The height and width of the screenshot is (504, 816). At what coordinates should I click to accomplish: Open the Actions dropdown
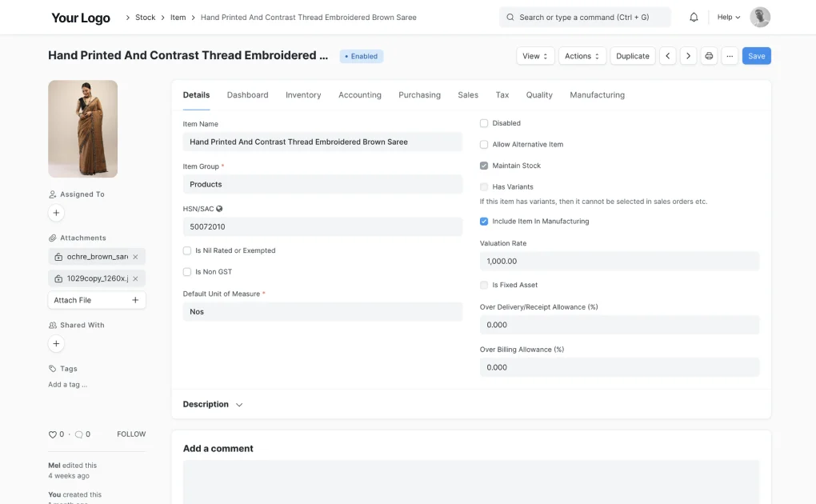pyautogui.click(x=581, y=56)
